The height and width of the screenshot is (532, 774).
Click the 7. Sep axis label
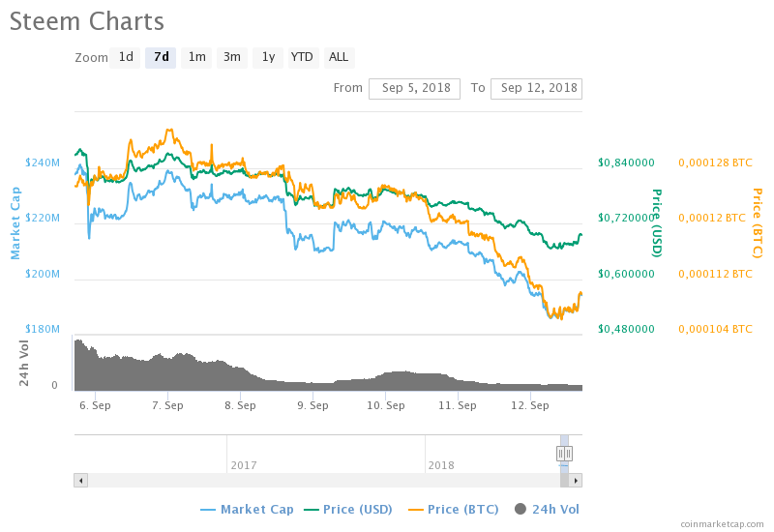click(167, 405)
